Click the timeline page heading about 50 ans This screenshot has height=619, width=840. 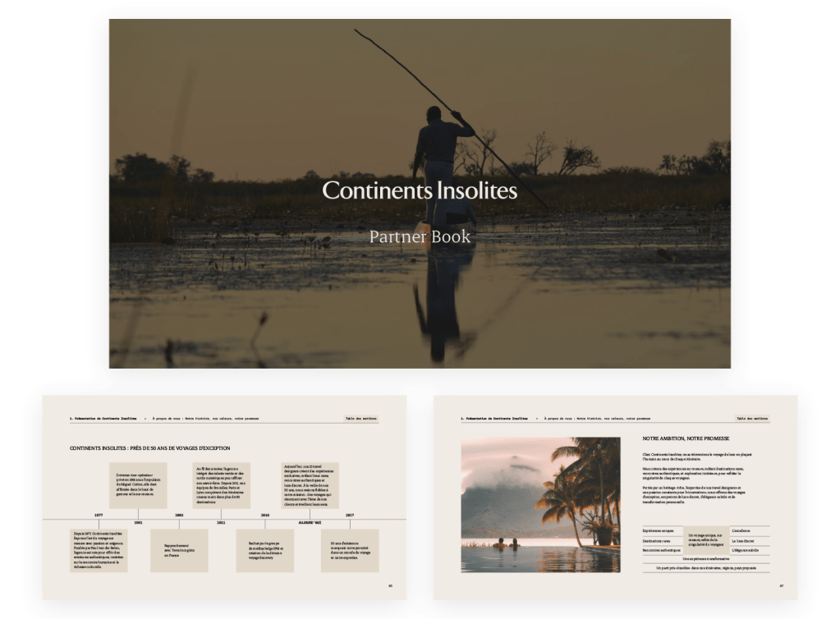pyautogui.click(x=150, y=448)
